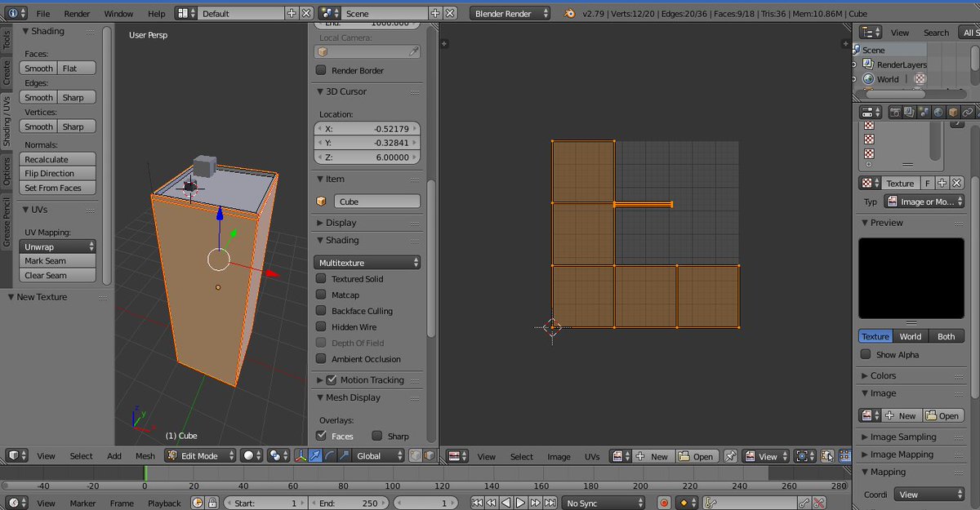Screen dimensions: 980x510
Task: Play the animation in reverse
Action: (x=506, y=503)
